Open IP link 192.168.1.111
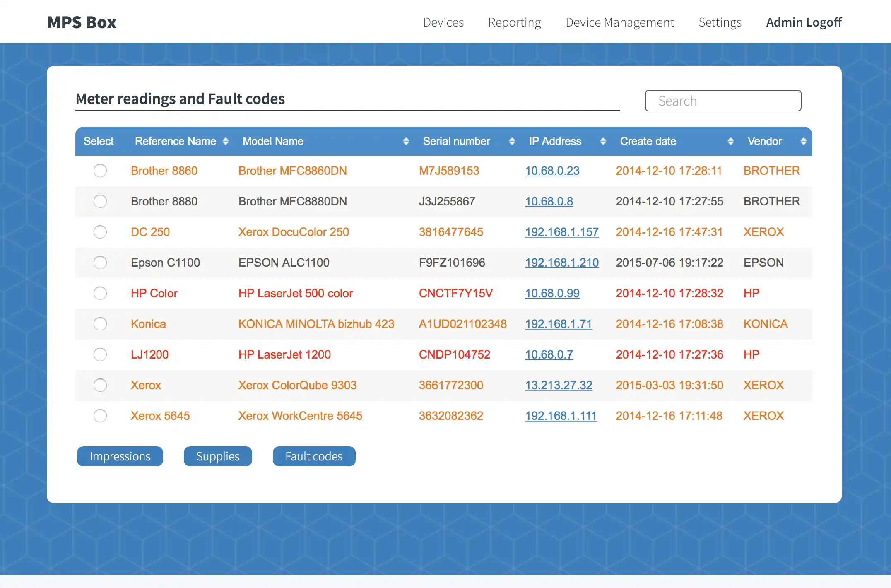 pyautogui.click(x=561, y=416)
